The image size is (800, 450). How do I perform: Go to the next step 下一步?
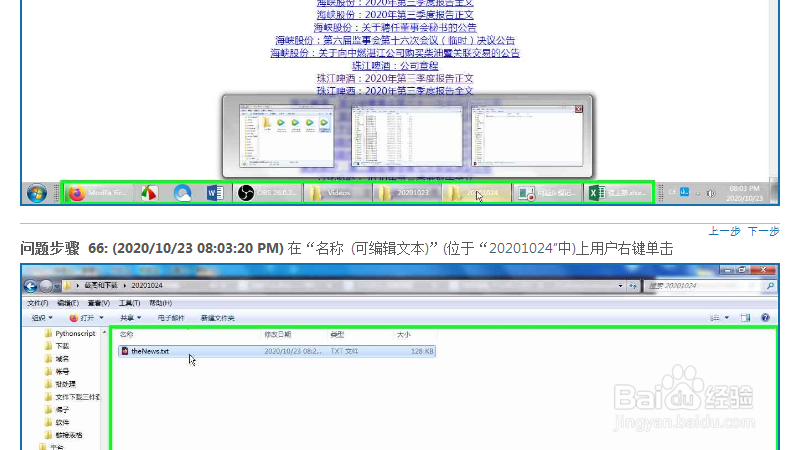pos(764,231)
